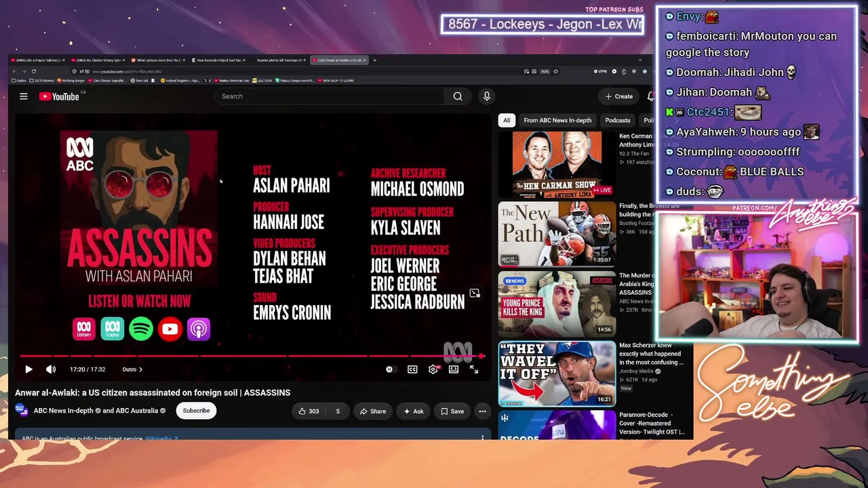Open Young Prince Kills the King thumbnail
The image size is (868, 488).
557,304
